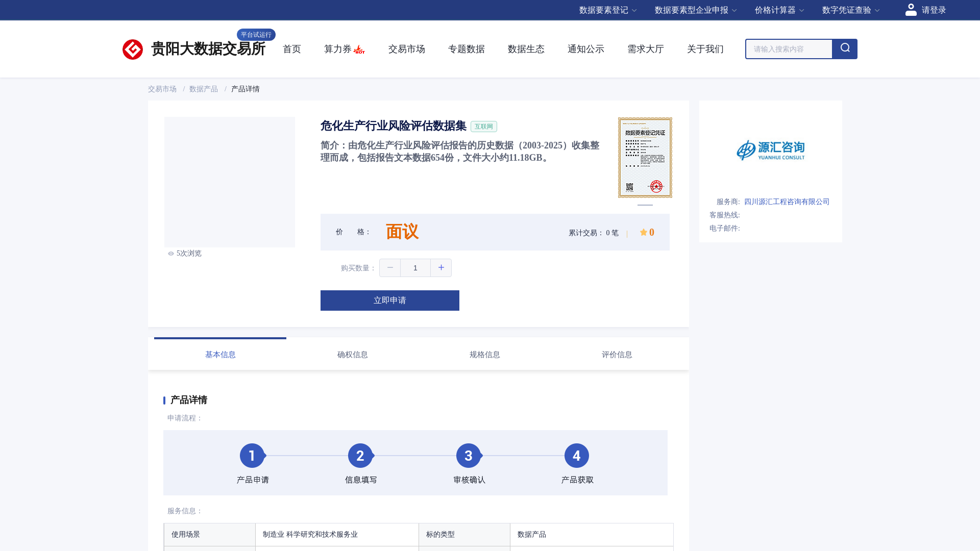Expand the 价格计算器 dropdown
The image size is (980, 551).
pyautogui.click(x=779, y=10)
